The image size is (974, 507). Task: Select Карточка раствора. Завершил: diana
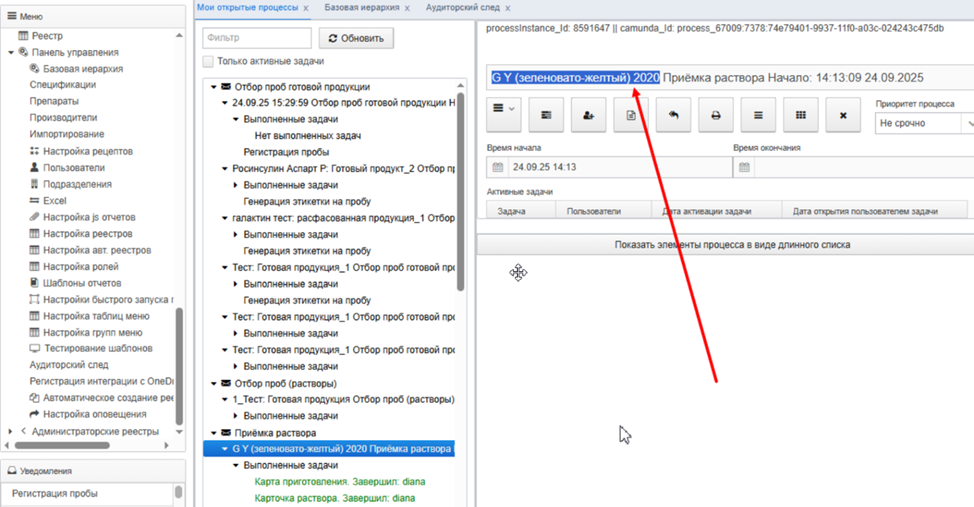tap(335, 498)
